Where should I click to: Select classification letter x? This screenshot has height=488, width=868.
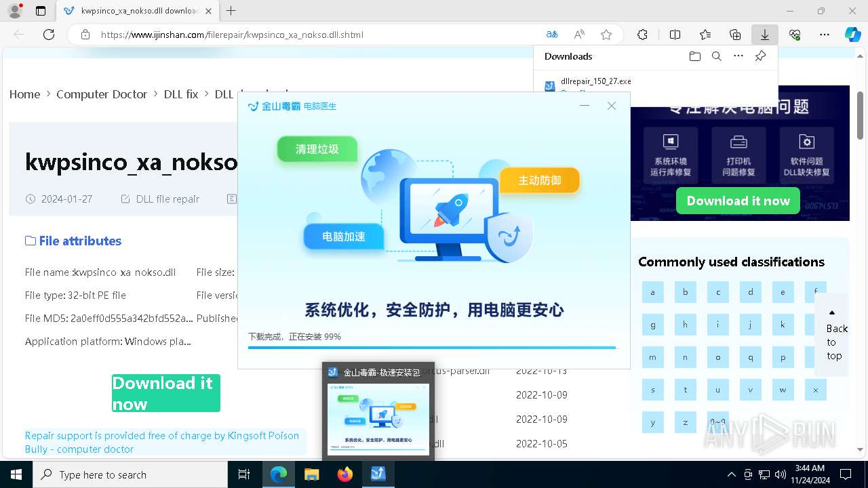815,390
